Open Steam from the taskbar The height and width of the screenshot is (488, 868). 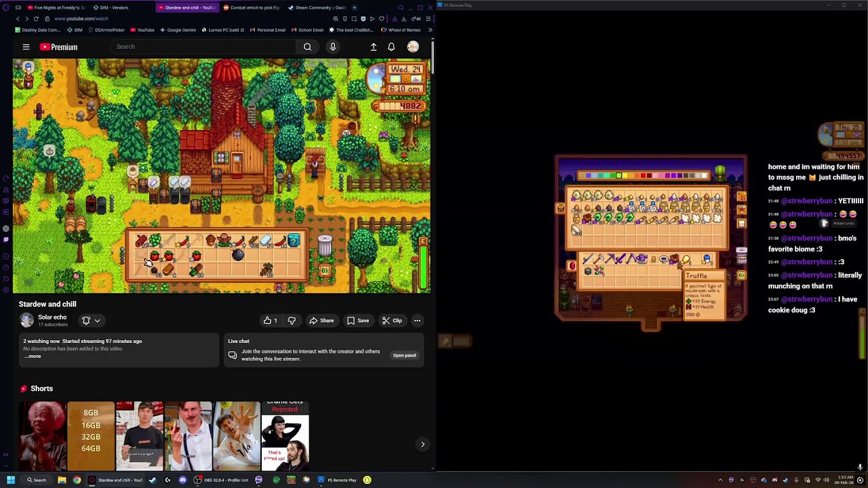click(152, 480)
